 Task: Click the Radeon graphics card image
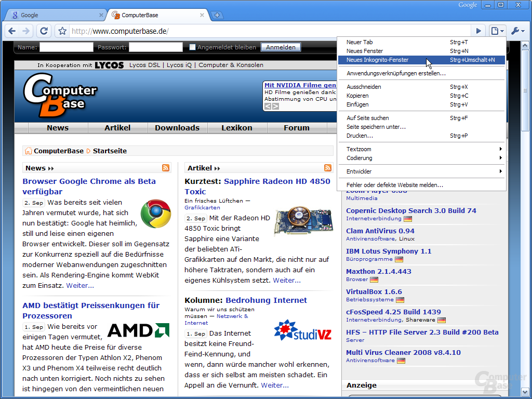pos(303,221)
